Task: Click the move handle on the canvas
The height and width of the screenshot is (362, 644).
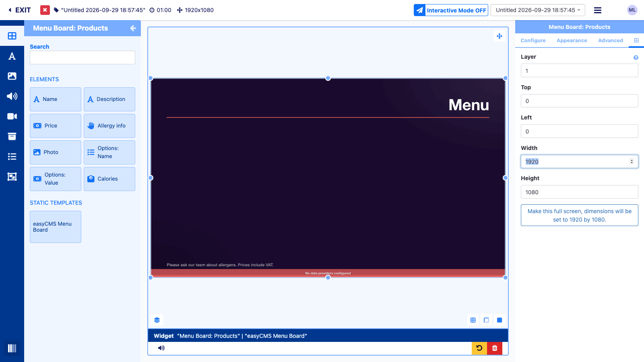Action: tap(500, 36)
